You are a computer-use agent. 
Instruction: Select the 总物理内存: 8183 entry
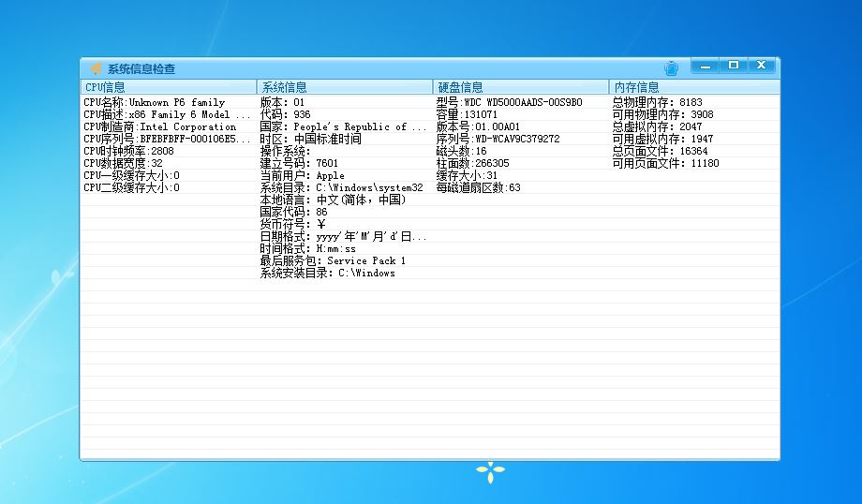658,102
